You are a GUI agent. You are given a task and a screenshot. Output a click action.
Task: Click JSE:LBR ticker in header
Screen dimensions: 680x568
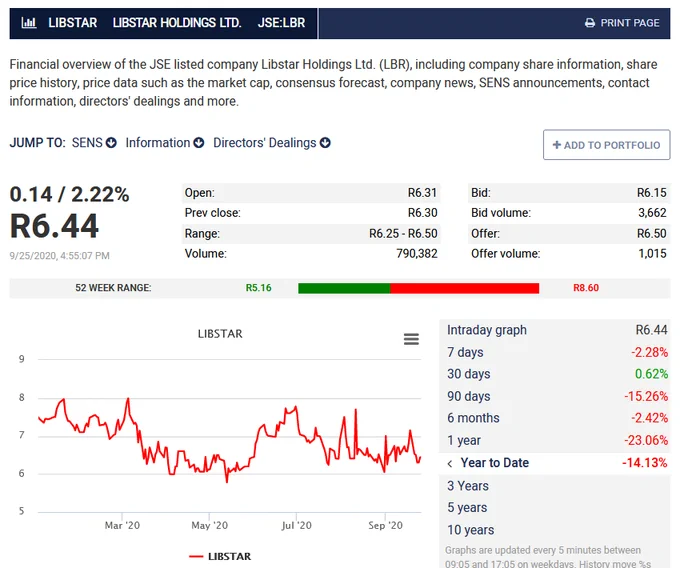click(281, 23)
